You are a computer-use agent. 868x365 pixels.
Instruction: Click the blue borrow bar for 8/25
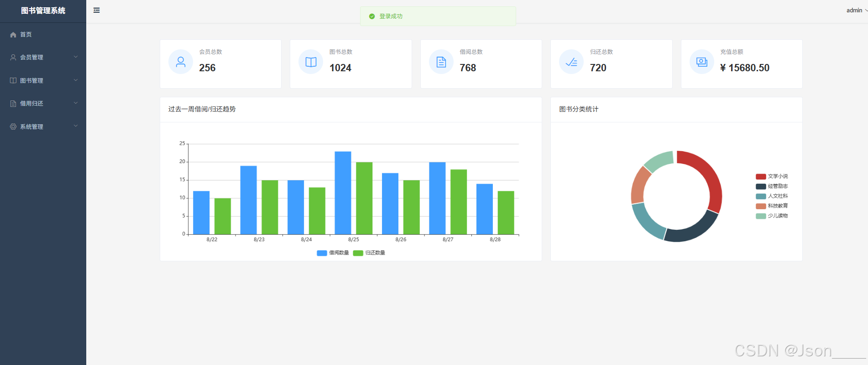343,193
